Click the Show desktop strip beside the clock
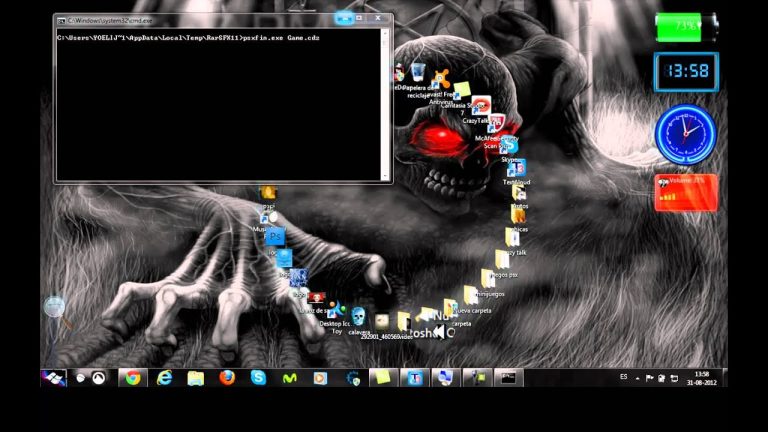 pos(724,378)
